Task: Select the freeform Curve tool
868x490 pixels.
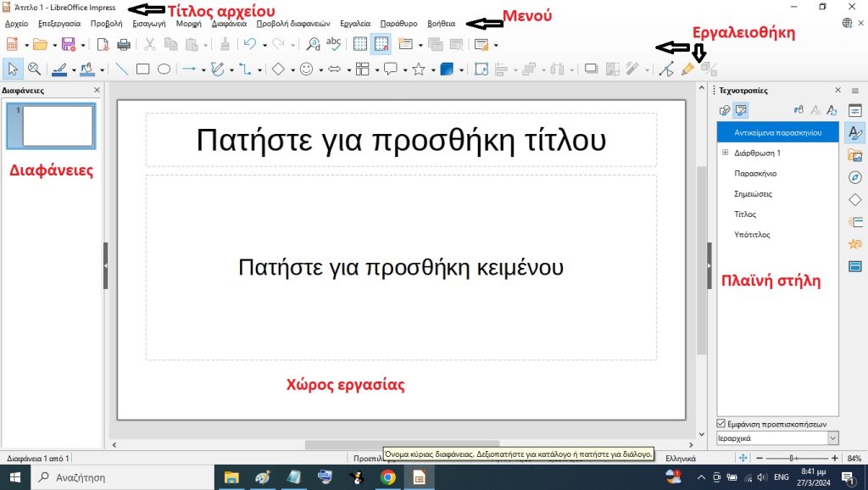Action: click(x=218, y=70)
